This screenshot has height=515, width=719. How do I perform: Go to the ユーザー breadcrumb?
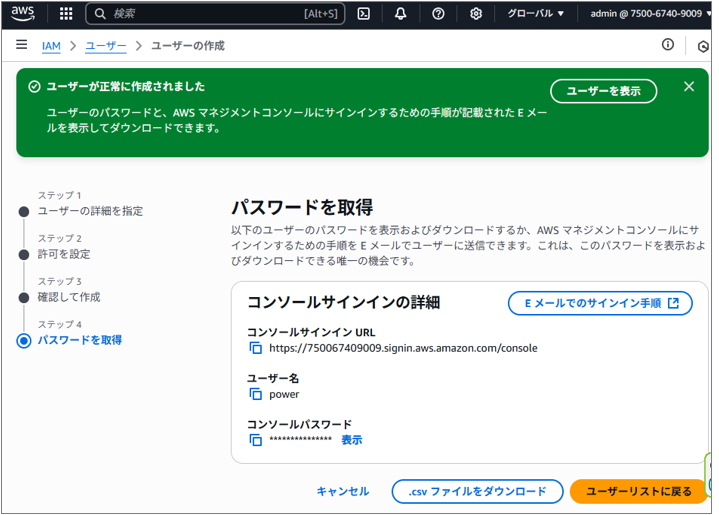coord(105,46)
